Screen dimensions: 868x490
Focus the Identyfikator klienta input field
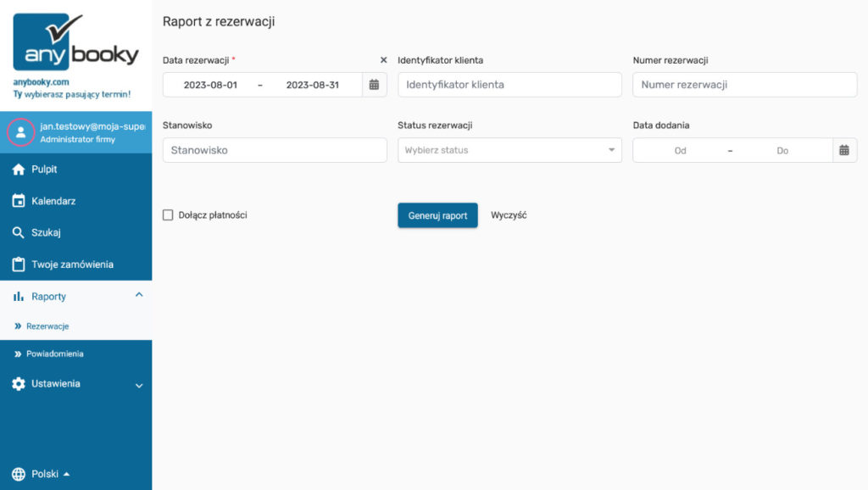(x=509, y=85)
